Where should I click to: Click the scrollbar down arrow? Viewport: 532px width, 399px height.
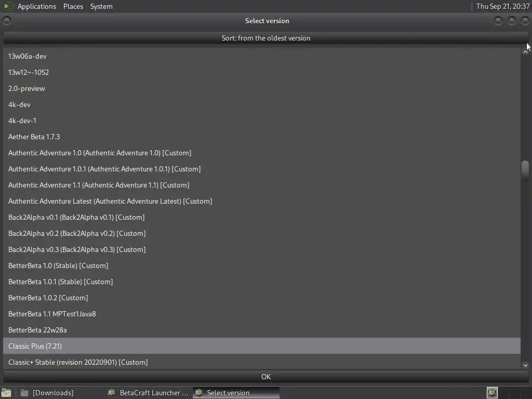pyautogui.click(x=525, y=365)
